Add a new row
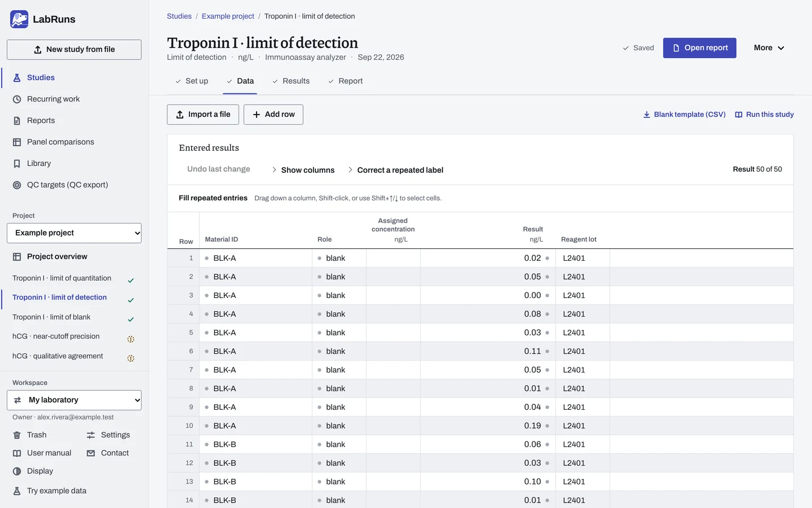812x508 pixels. coord(273,115)
